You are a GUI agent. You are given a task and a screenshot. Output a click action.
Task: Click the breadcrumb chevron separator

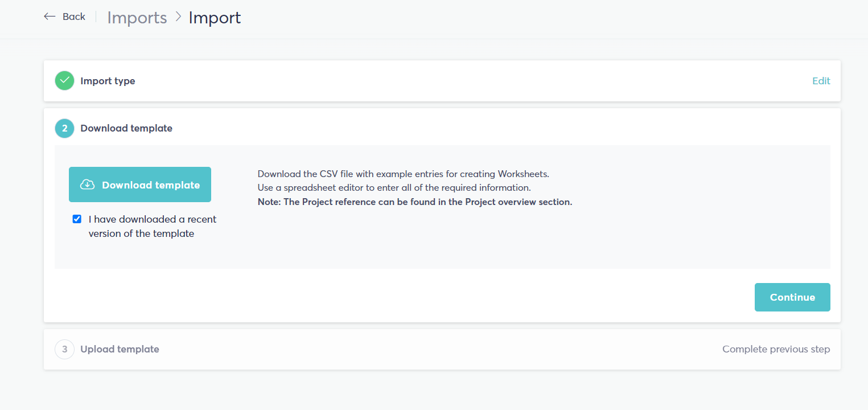(178, 17)
